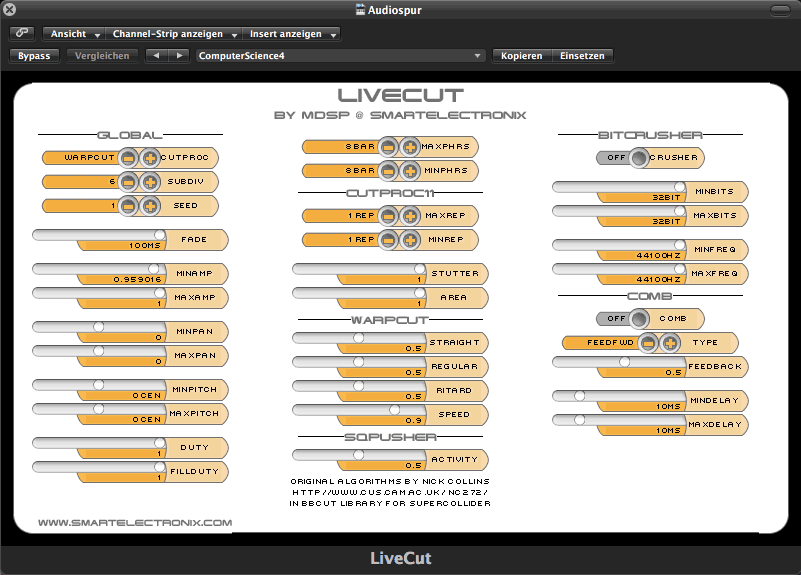Click the pill button in the title bar
This screenshot has width=801, height=575.
point(780,10)
